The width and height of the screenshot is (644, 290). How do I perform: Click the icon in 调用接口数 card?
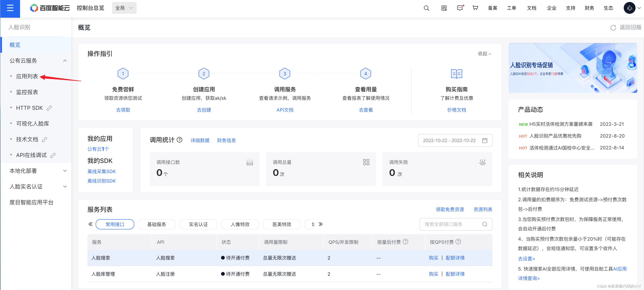click(250, 162)
